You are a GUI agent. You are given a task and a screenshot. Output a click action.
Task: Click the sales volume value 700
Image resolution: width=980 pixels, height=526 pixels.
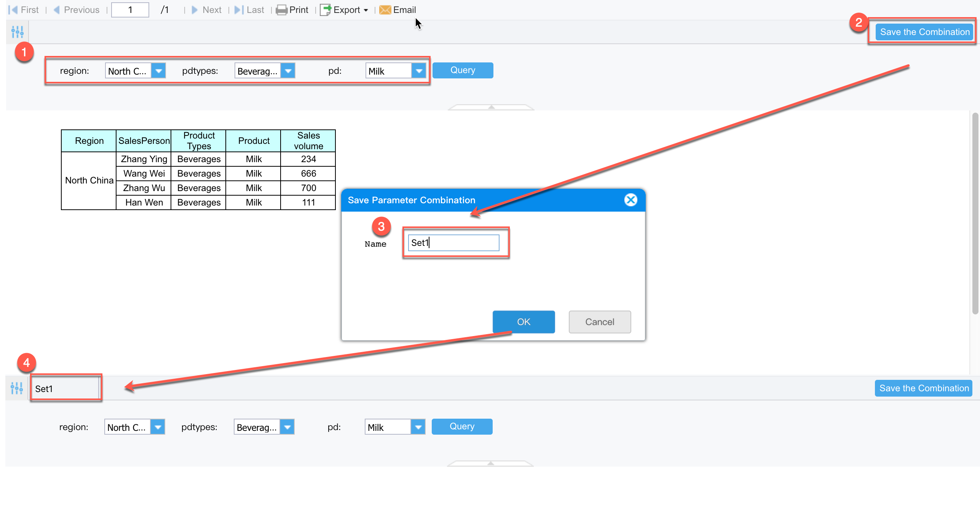coord(308,188)
